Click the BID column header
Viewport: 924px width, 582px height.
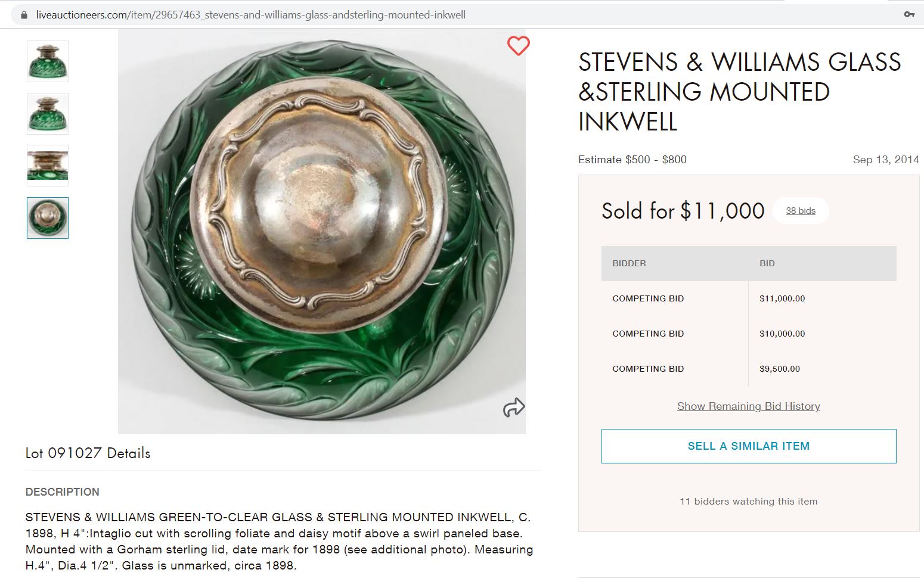(x=767, y=263)
